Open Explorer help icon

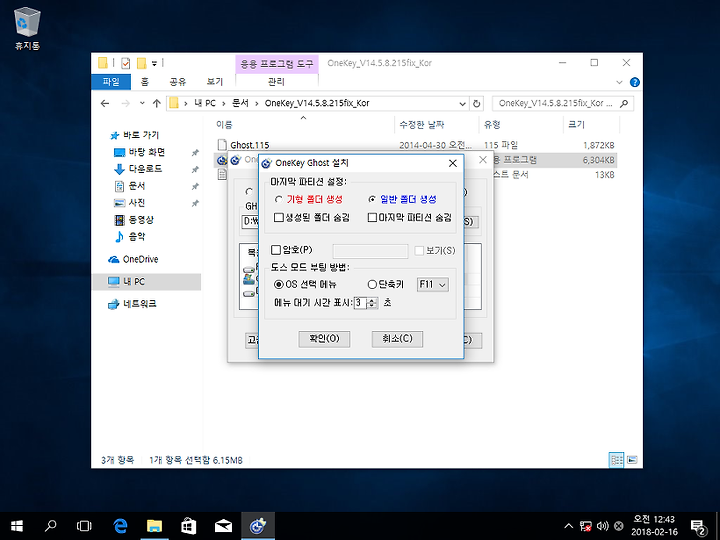coord(635,82)
